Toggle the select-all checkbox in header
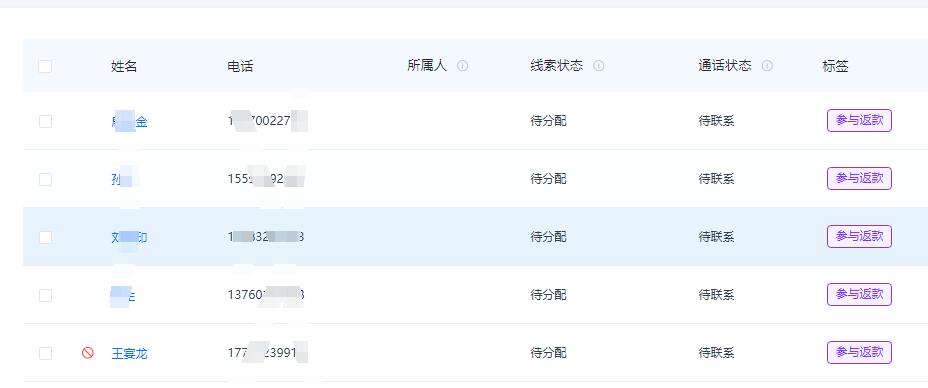 click(45, 66)
